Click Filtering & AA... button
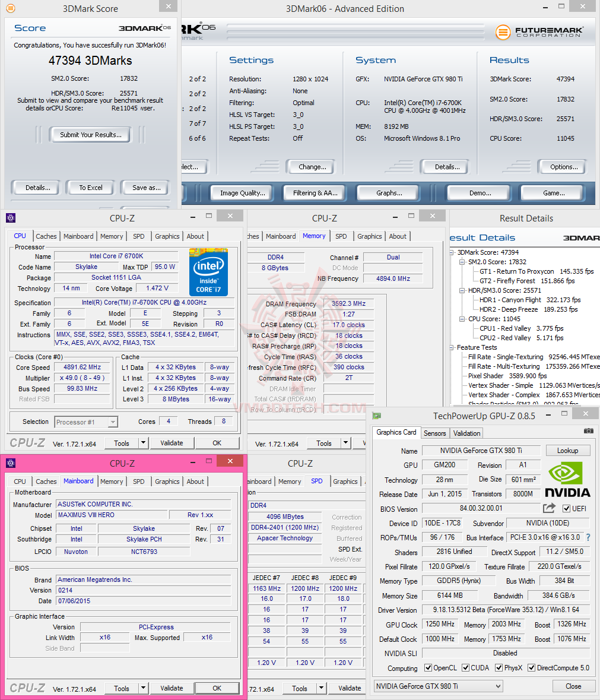This screenshot has width=600, height=700. tap(315, 193)
